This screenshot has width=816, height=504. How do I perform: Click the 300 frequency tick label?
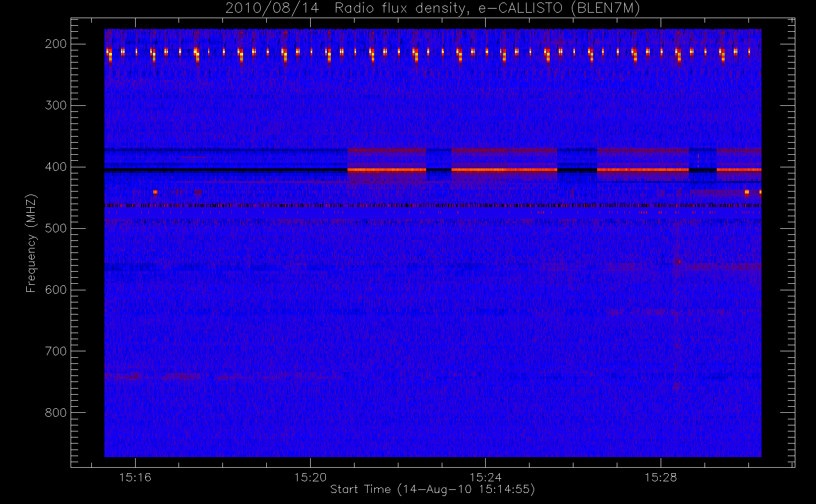coord(56,105)
